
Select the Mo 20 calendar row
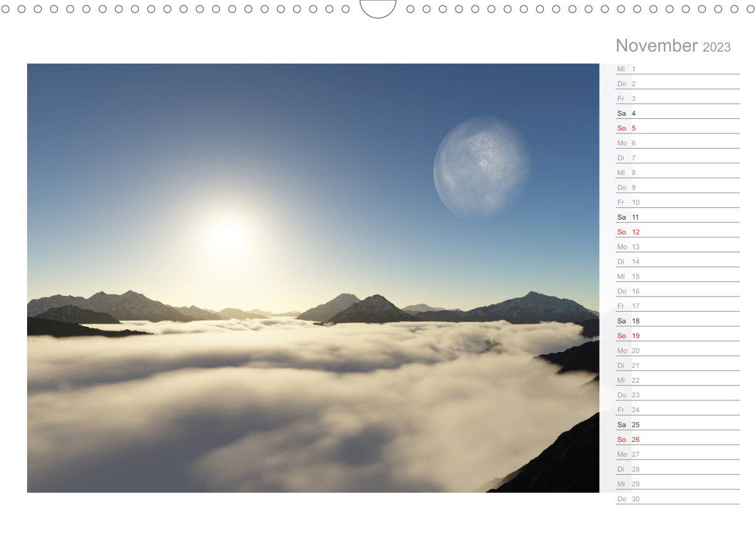(x=677, y=350)
